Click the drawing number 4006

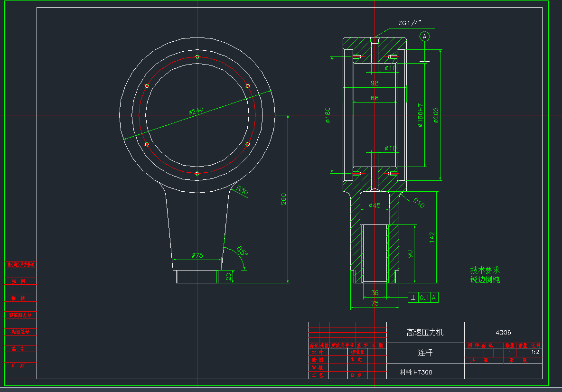pos(503,332)
